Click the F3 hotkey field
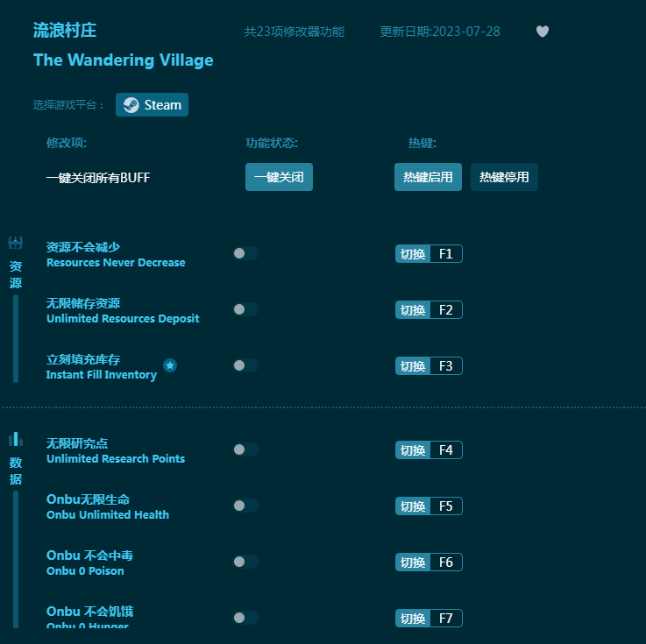 (446, 365)
